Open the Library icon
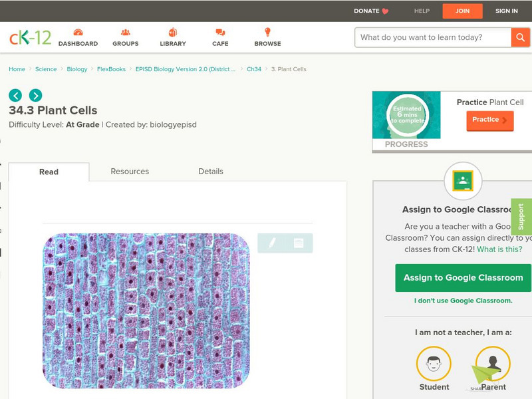Viewport: 532px width, 399px height. pyautogui.click(x=173, y=33)
